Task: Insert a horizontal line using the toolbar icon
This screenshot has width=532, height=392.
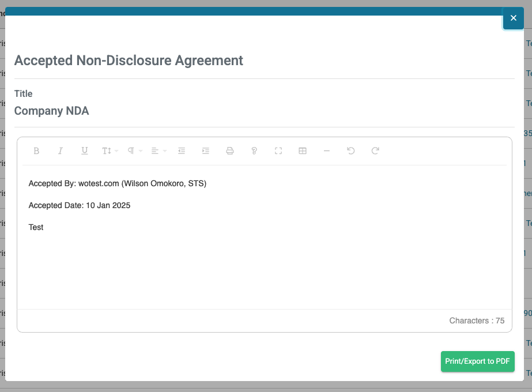Action: pos(327,150)
